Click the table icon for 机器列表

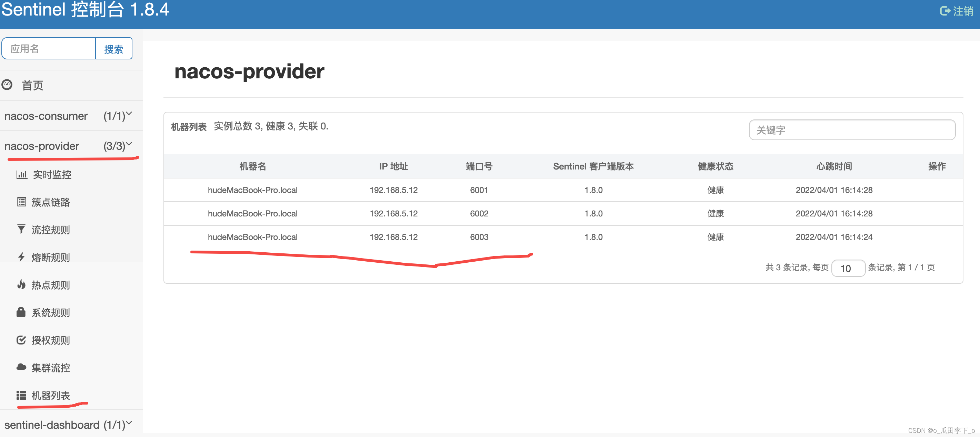point(21,395)
